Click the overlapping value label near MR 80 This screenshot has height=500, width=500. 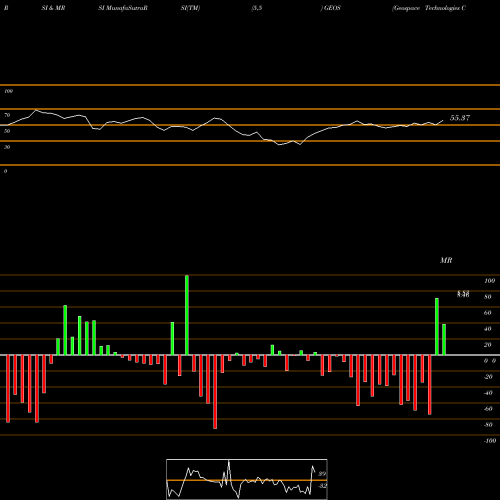[463, 294]
